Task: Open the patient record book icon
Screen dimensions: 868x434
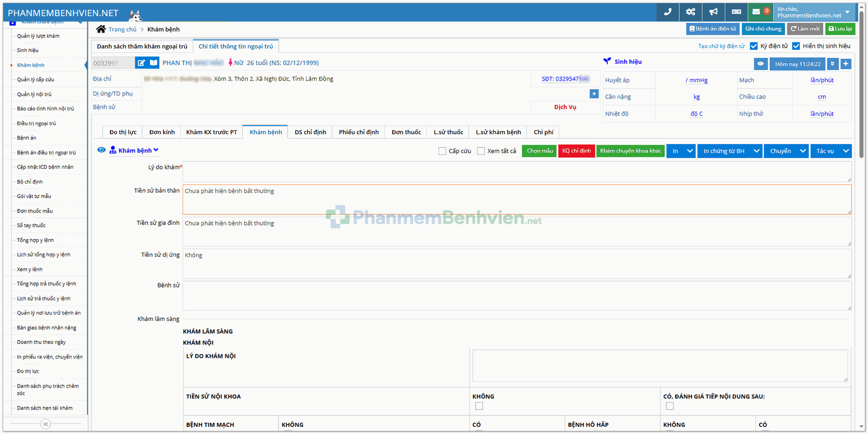Action: click(x=154, y=63)
